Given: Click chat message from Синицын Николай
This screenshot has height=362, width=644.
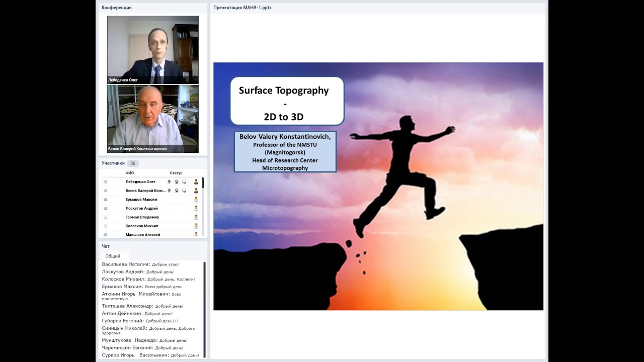Looking at the screenshot, I should 148,330.
